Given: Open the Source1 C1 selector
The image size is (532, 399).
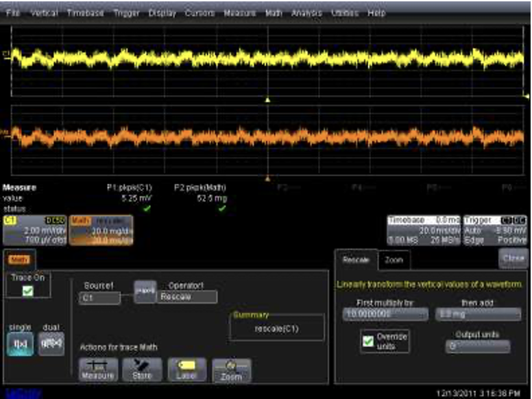Looking at the screenshot, I should click(x=99, y=298).
